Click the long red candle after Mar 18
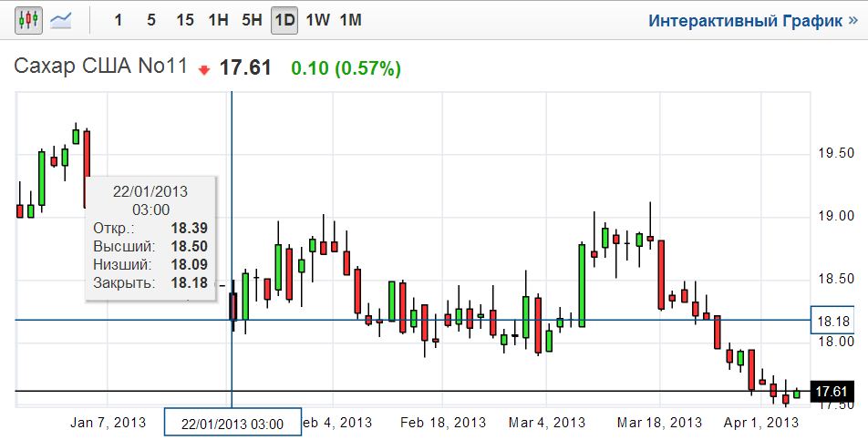 pos(661,275)
